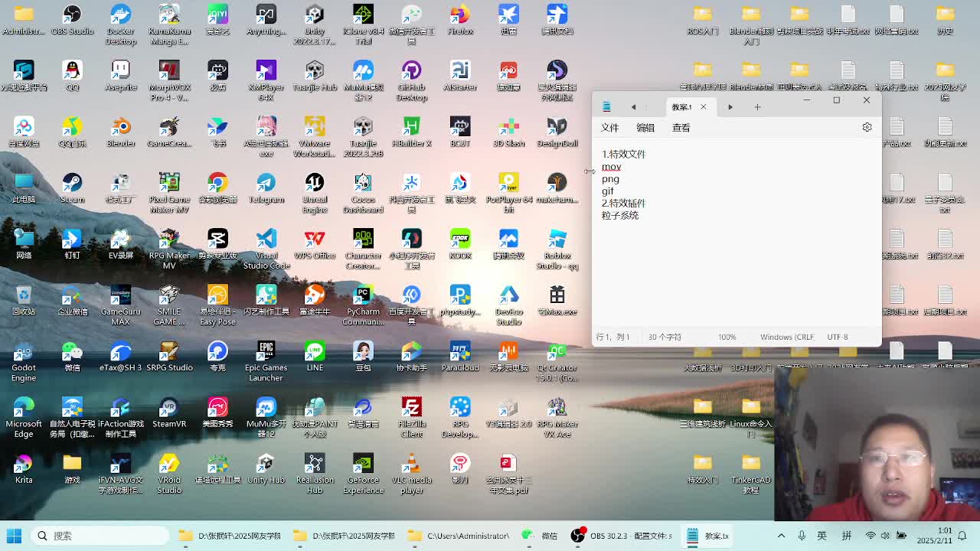Launch Docker Desktop from the desktop
The height and width of the screenshot is (551, 980).
point(121,24)
